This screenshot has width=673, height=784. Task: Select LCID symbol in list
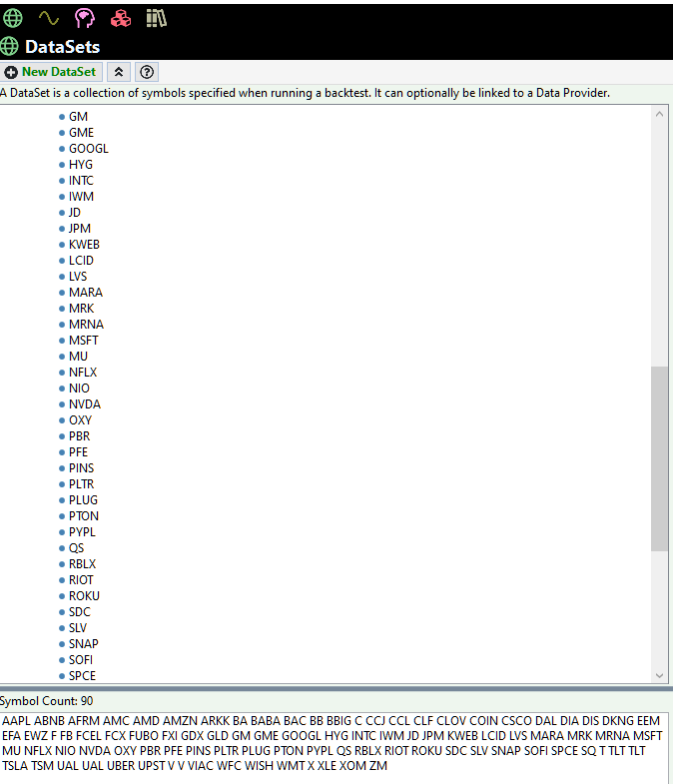click(81, 261)
